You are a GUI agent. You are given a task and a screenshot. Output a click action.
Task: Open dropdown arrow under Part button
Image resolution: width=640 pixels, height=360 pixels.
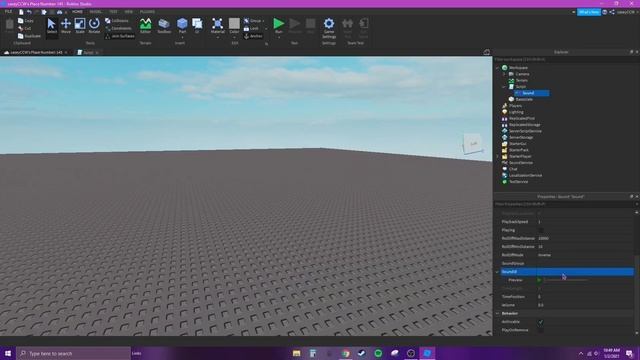click(x=182, y=38)
